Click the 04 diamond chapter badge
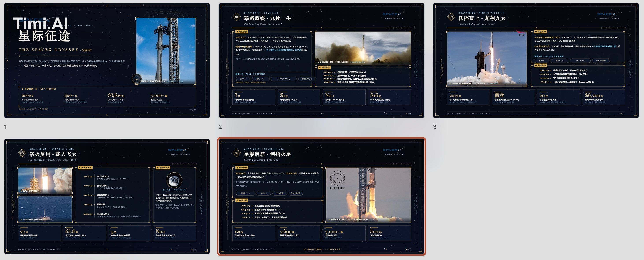 [237, 153]
